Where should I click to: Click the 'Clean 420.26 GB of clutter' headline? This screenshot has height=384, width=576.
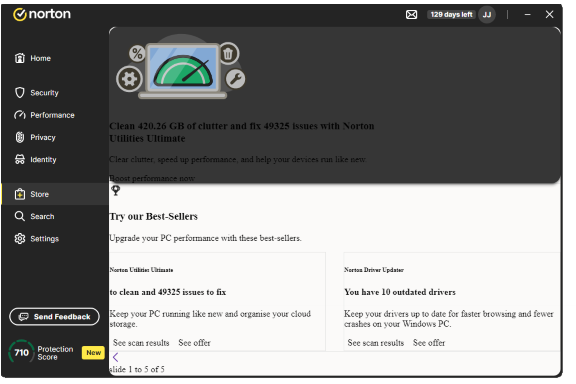coord(242,132)
